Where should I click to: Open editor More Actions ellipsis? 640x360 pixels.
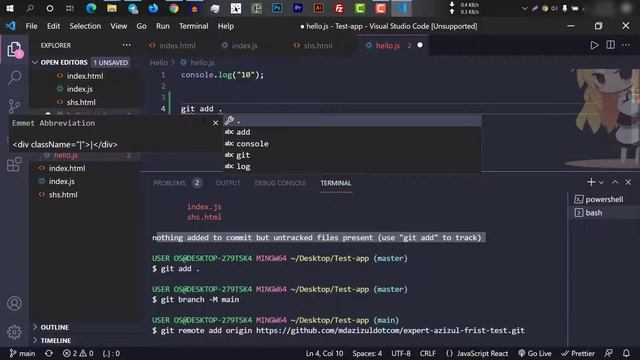(626, 45)
